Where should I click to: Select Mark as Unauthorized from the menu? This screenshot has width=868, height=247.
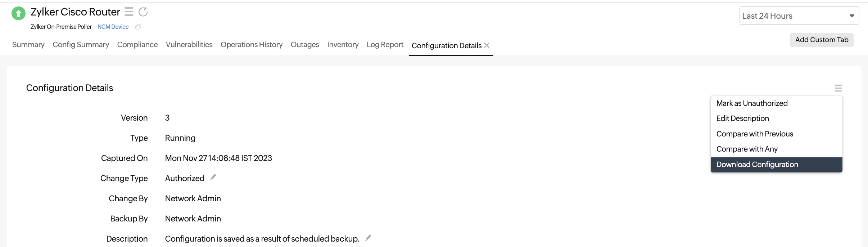click(752, 103)
